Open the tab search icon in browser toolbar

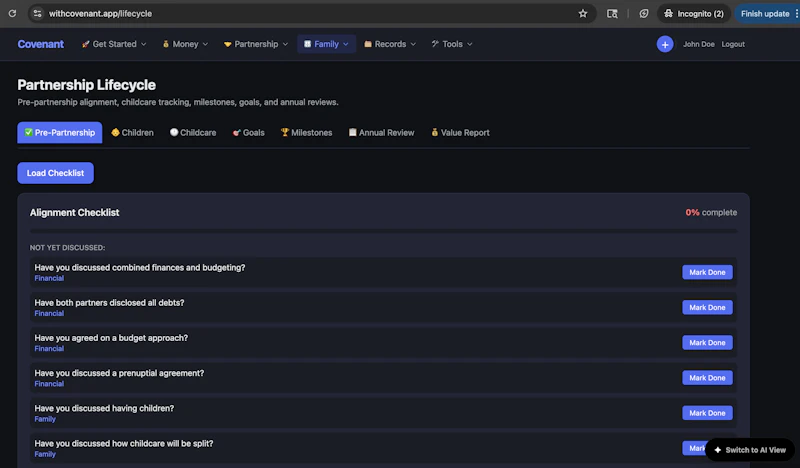tap(612, 13)
